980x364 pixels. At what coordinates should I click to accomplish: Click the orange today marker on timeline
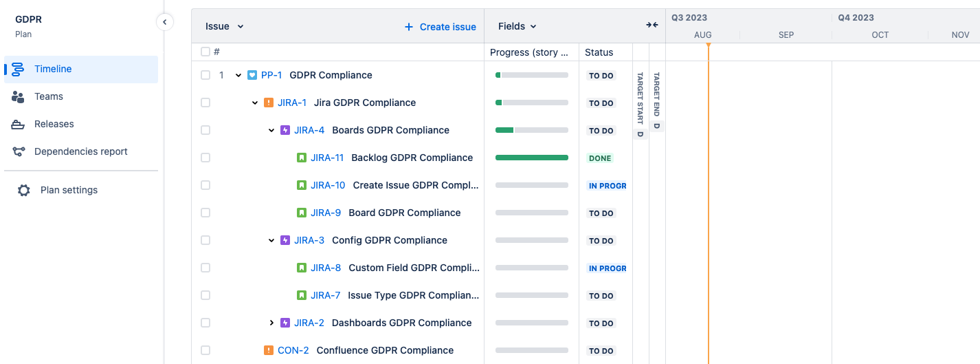(x=708, y=45)
